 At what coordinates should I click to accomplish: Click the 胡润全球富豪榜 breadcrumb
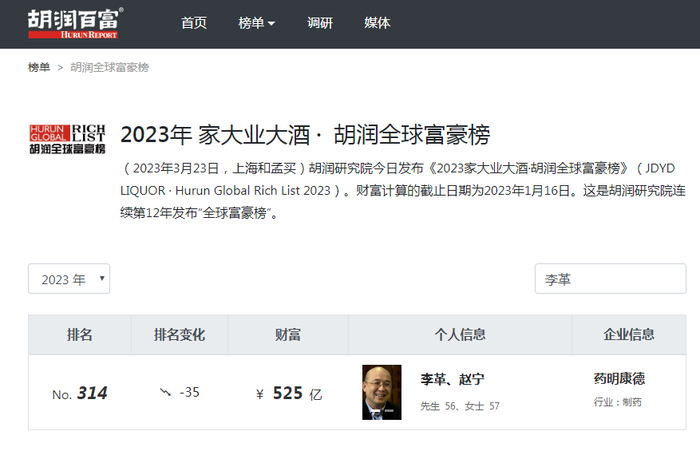[x=110, y=67]
